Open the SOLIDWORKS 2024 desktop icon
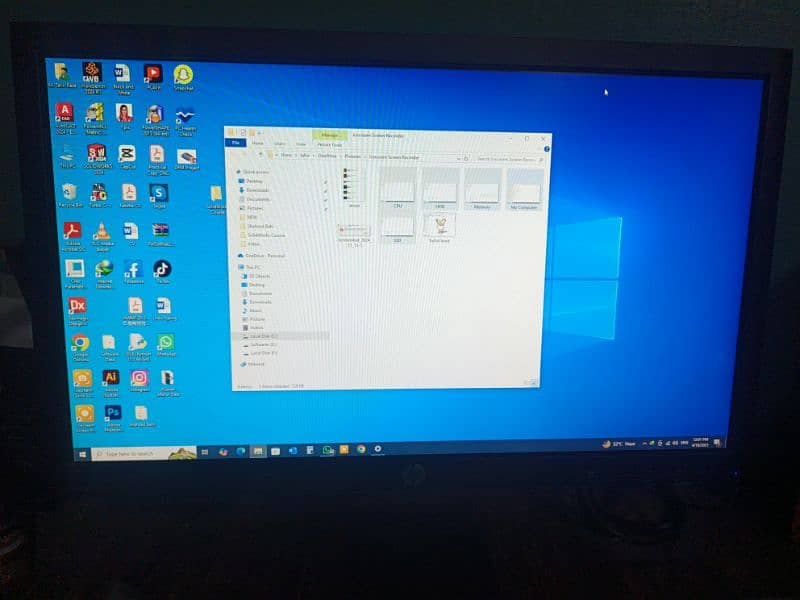The width and height of the screenshot is (800, 600). (96, 159)
